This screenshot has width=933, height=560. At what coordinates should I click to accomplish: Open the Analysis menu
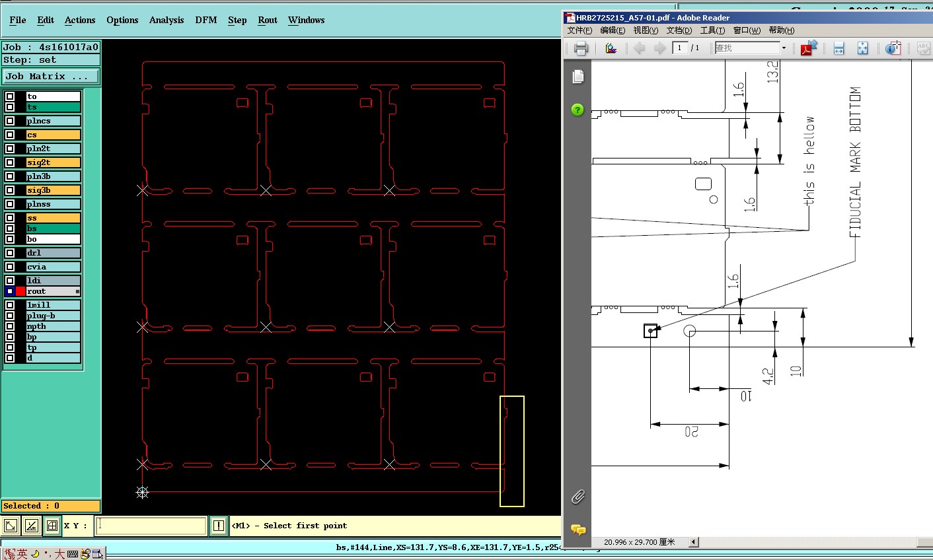167,20
